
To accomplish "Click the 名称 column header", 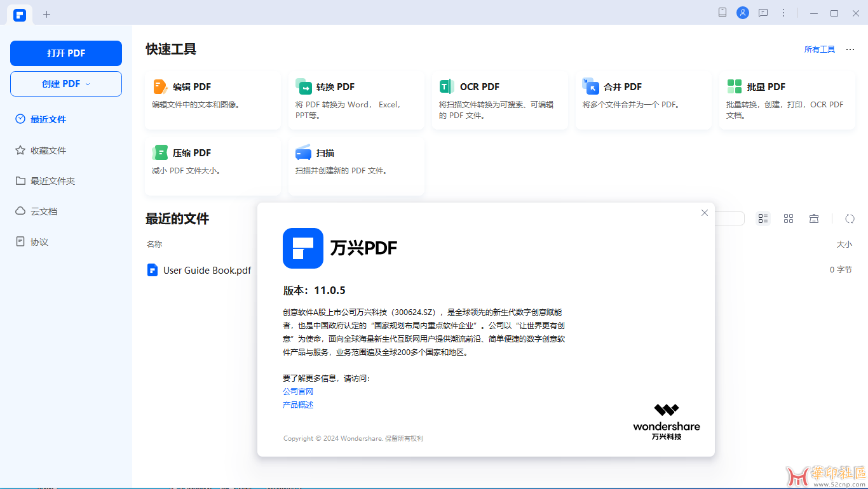I will (154, 244).
